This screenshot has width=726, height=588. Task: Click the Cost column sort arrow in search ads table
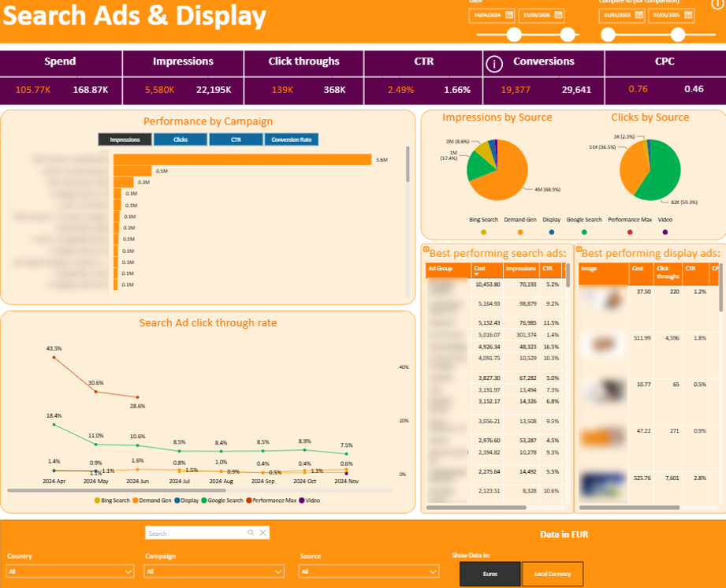476,274
